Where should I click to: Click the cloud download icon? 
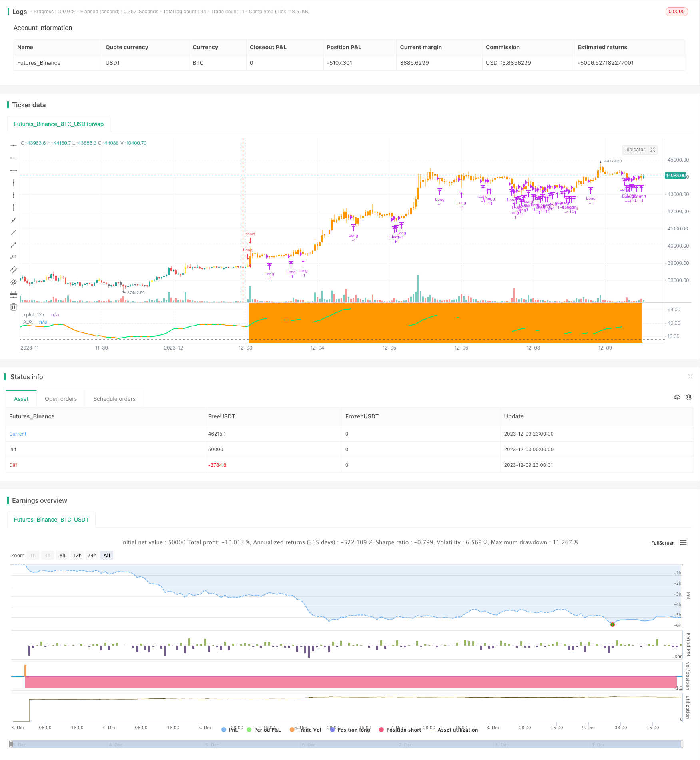[x=677, y=397]
